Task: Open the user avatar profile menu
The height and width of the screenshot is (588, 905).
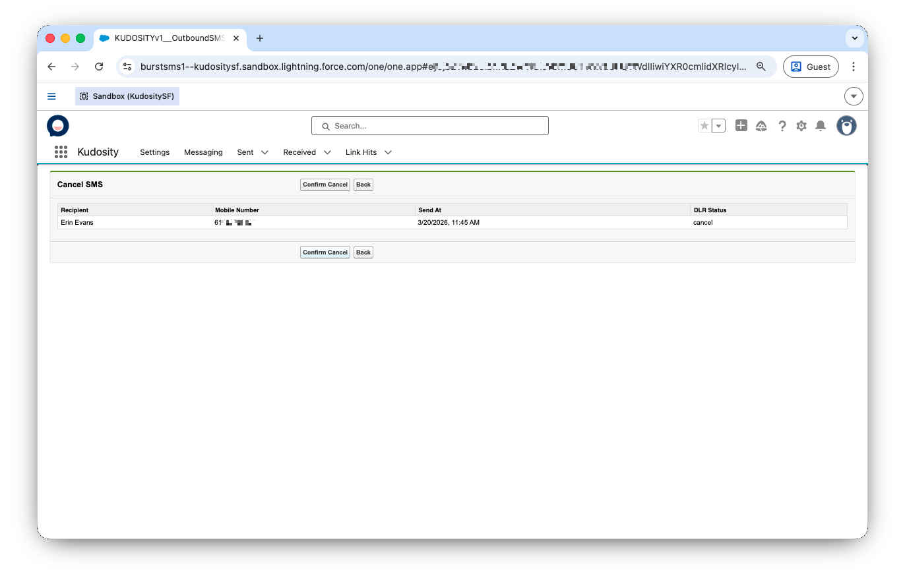Action: 846,126
